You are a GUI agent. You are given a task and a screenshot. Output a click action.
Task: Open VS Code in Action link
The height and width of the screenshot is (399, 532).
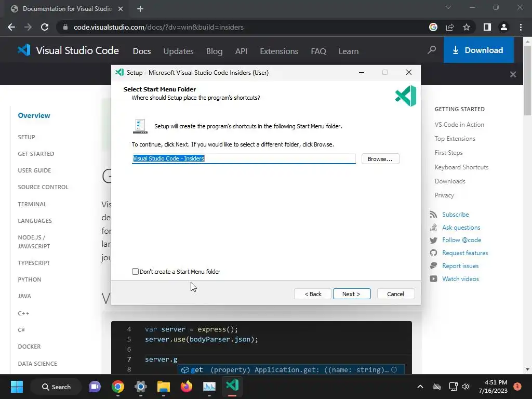[x=459, y=125]
